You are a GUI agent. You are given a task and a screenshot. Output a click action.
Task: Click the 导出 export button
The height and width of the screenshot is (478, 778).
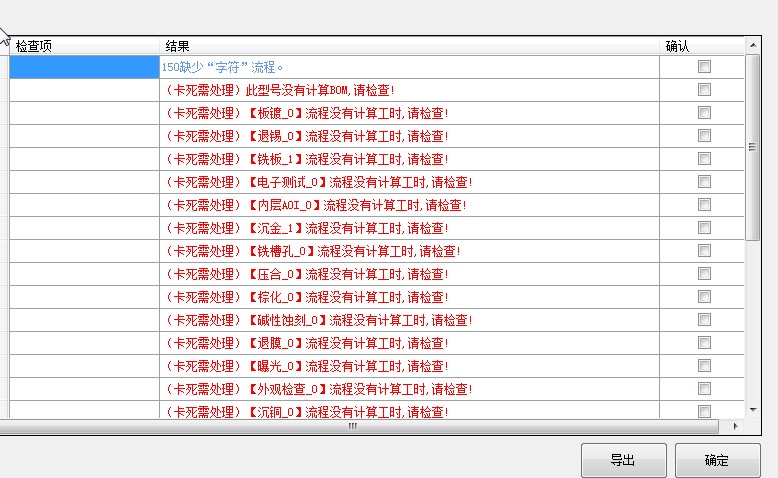pos(624,460)
